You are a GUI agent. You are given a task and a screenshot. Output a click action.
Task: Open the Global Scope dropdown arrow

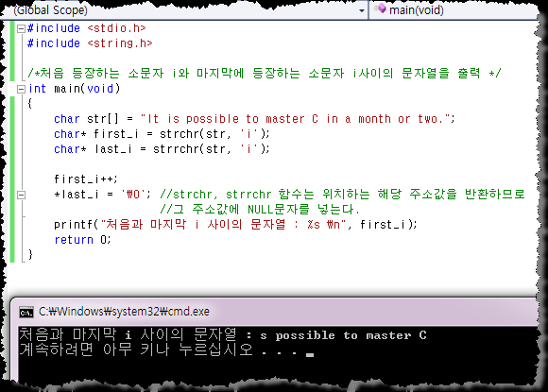pyautogui.click(x=362, y=10)
